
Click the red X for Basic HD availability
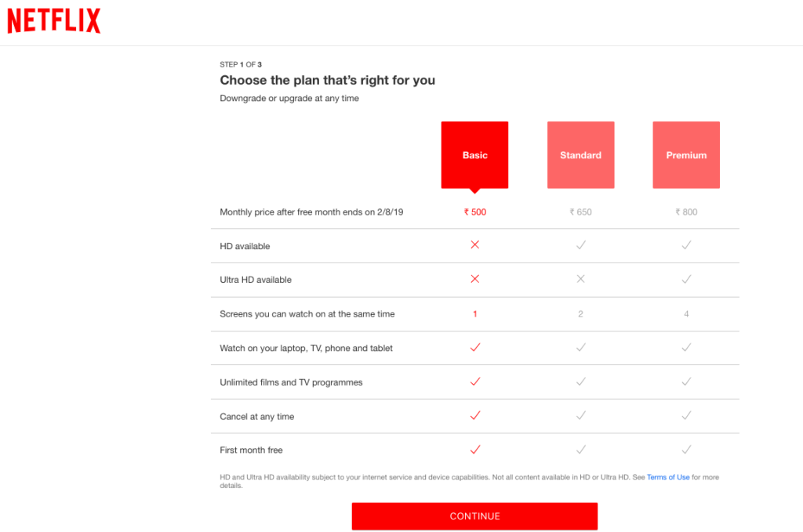[474, 244]
